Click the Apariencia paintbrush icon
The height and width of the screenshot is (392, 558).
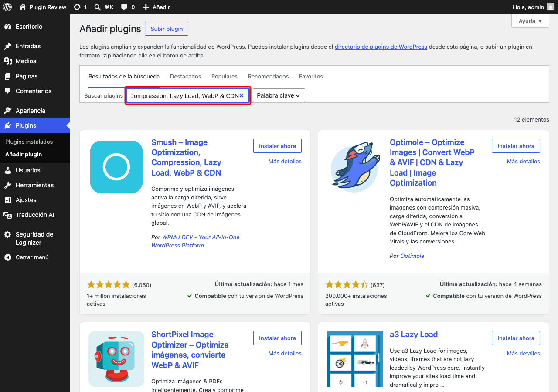(x=8, y=111)
